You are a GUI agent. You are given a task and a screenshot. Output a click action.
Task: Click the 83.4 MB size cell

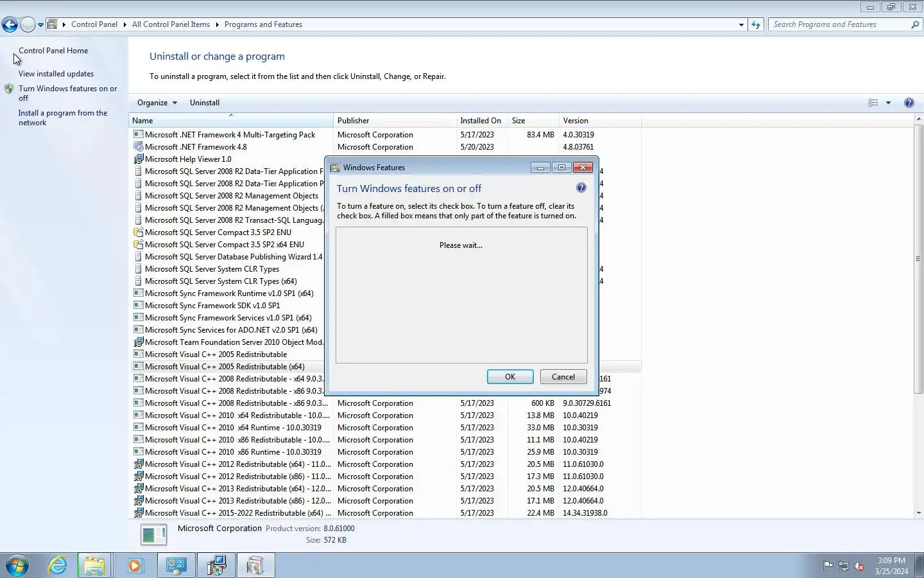[540, 135]
